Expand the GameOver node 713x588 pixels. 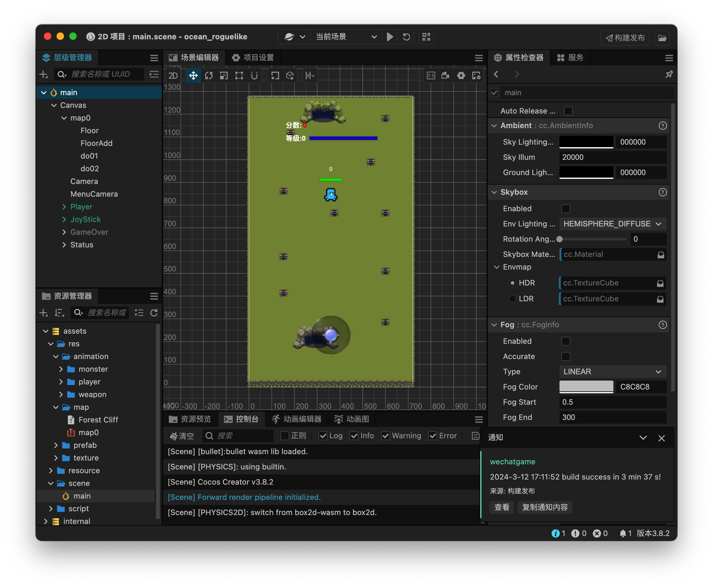click(x=64, y=232)
